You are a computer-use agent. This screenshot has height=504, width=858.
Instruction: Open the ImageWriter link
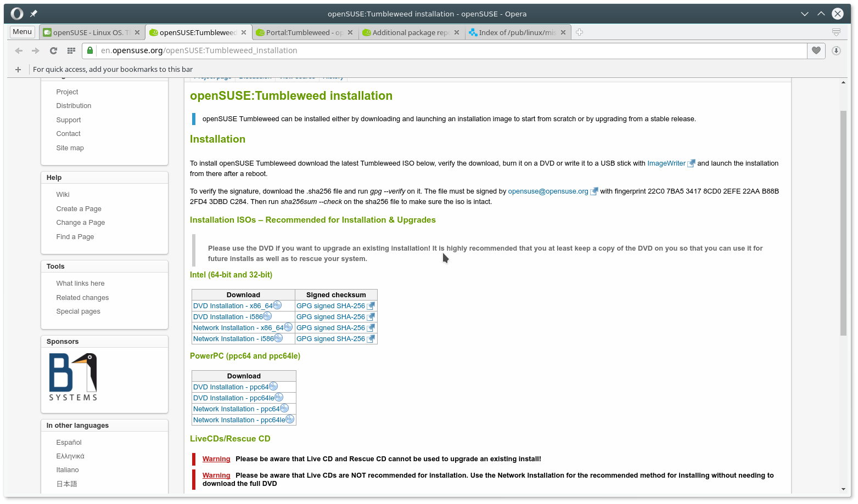pyautogui.click(x=666, y=163)
